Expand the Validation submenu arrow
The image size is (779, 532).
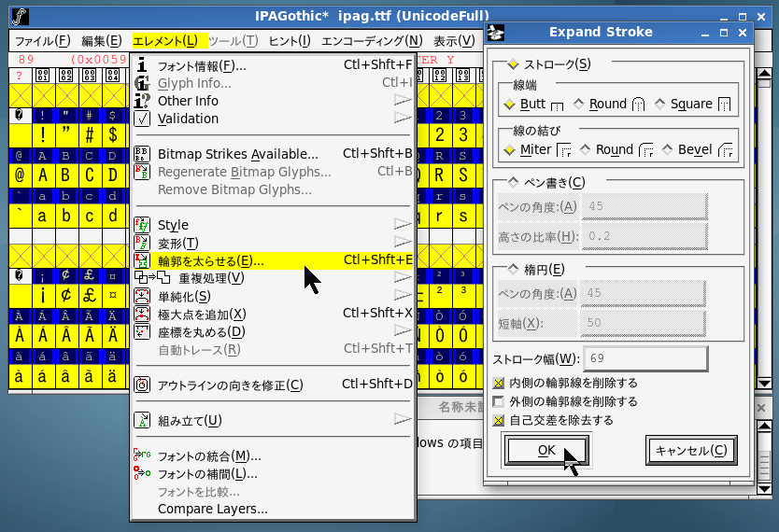coord(403,118)
